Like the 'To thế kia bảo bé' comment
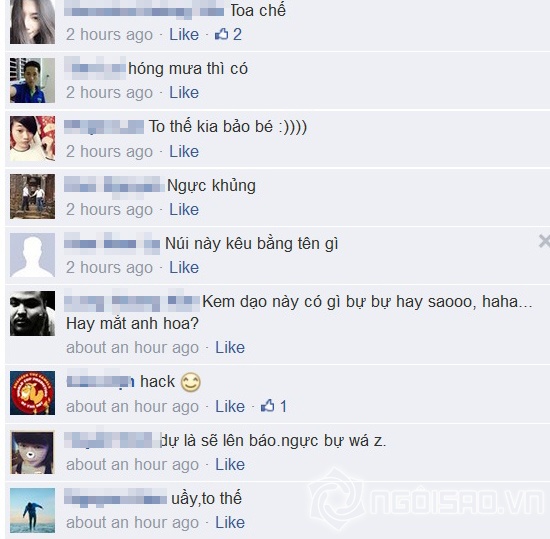 (x=184, y=151)
